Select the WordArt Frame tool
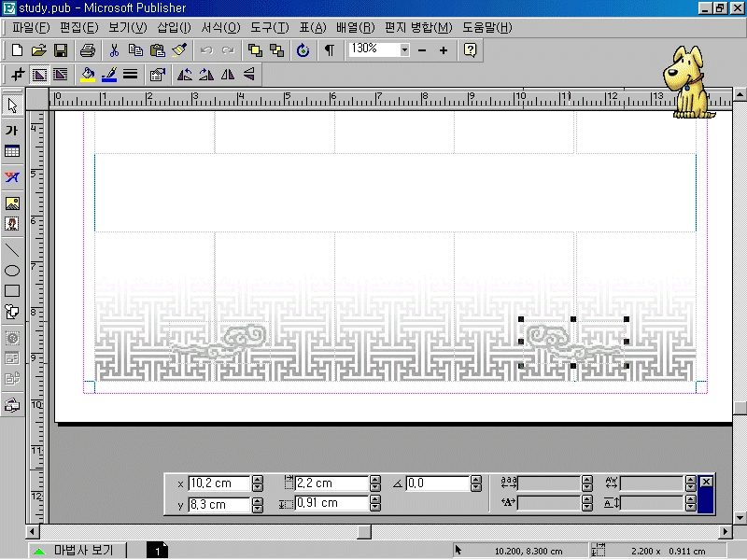The width and height of the screenshot is (747, 560). pyautogui.click(x=12, y=177)
